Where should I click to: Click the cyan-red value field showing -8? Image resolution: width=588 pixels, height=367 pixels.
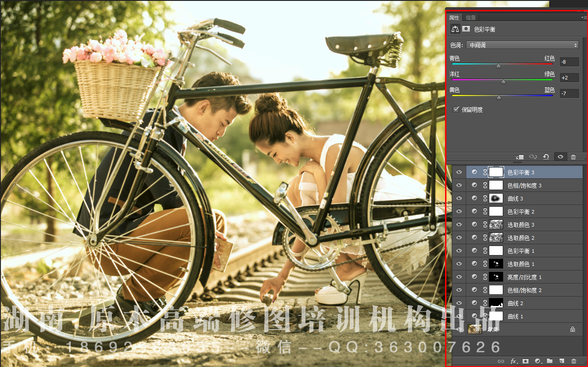pyautogui.click(x=569, y=62)
